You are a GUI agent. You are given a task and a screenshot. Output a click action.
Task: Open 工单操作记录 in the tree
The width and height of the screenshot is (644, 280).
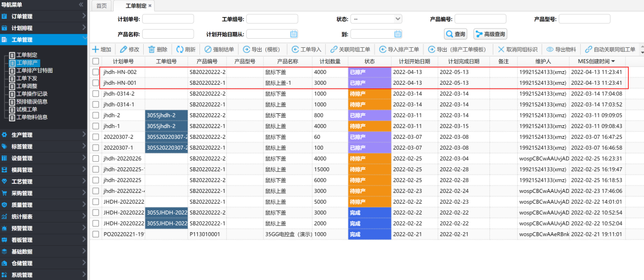click(32, 94)
